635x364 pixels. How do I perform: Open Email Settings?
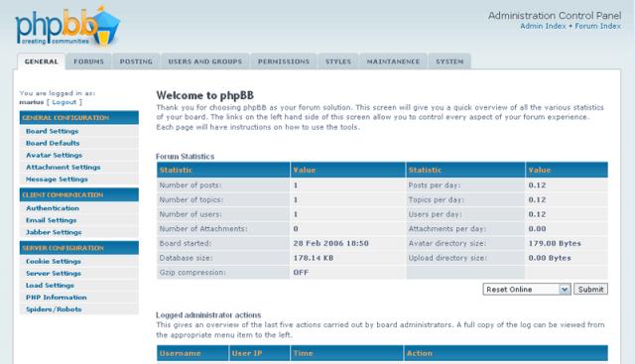pos(51,220)
